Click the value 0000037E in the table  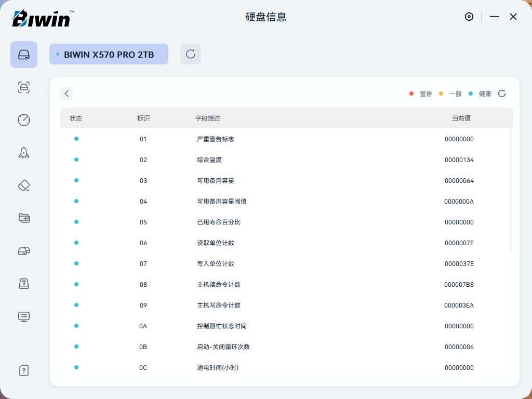tap(459, 263)
